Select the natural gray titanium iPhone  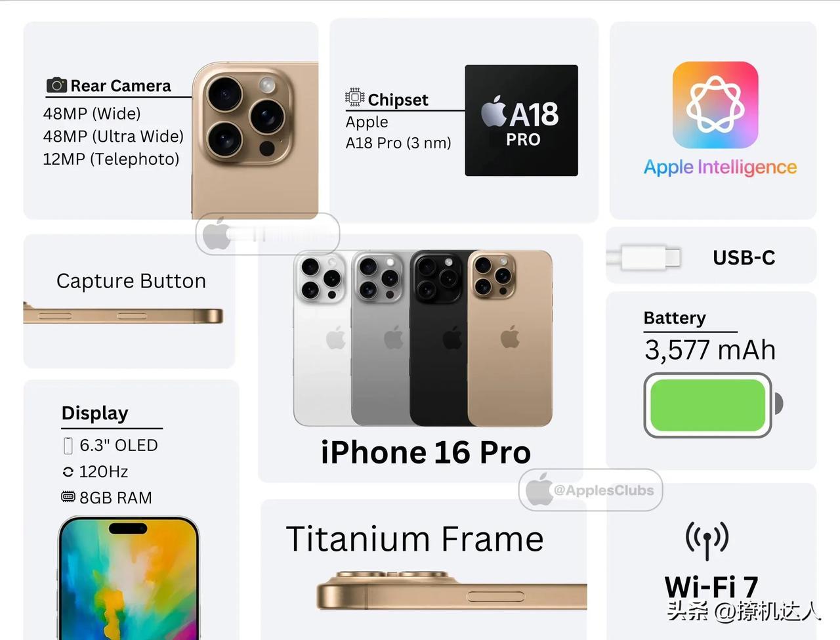[380, 338]
